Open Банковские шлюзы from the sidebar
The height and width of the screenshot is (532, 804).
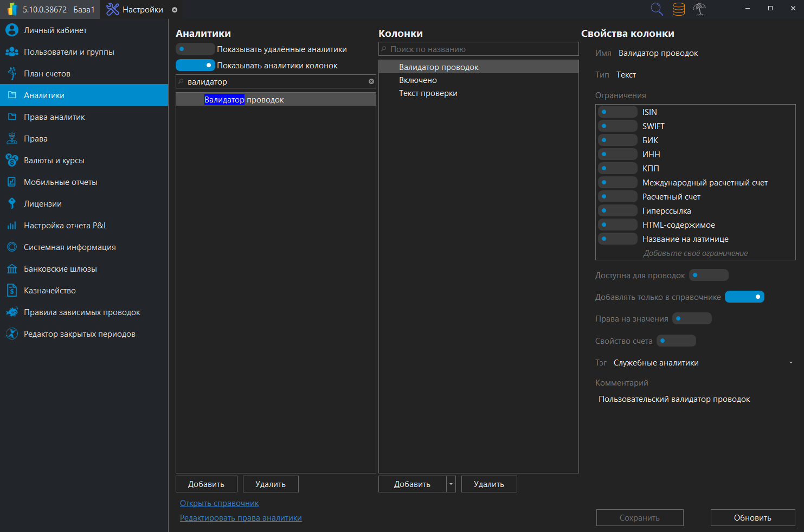(x=12, y=268)
